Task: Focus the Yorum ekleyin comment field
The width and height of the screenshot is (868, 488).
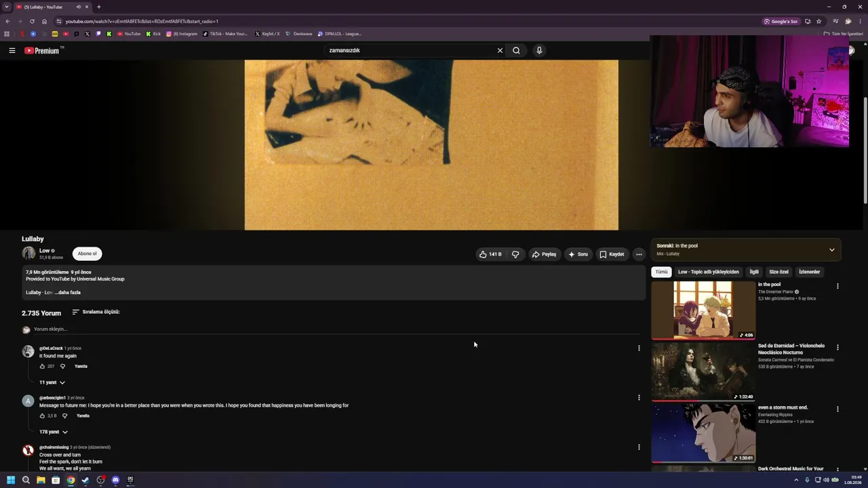Action: (x=337, y=329)
